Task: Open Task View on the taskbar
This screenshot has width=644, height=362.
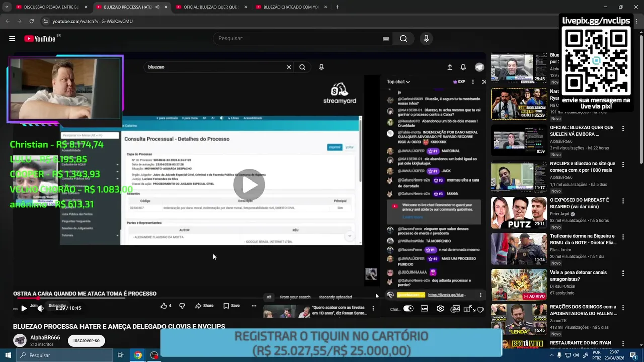Action: coord(121,355)
